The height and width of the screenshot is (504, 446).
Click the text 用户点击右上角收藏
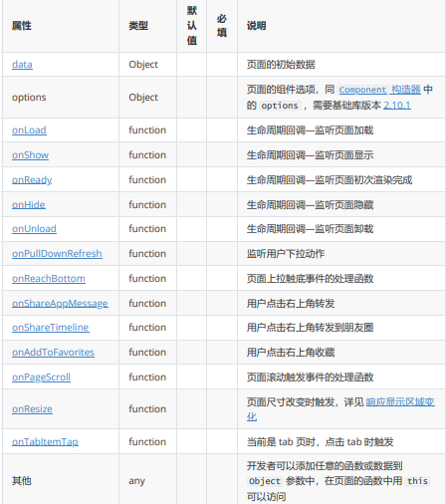click(x=291, y=352)
